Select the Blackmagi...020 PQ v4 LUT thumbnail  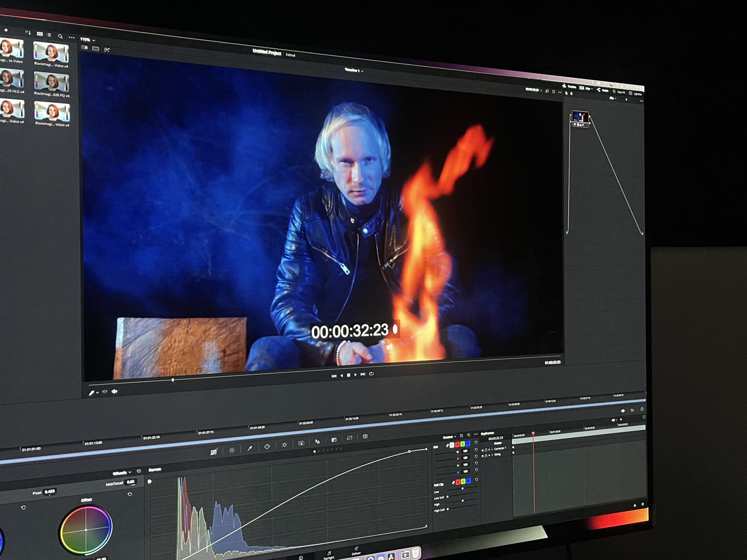[52, 81]
